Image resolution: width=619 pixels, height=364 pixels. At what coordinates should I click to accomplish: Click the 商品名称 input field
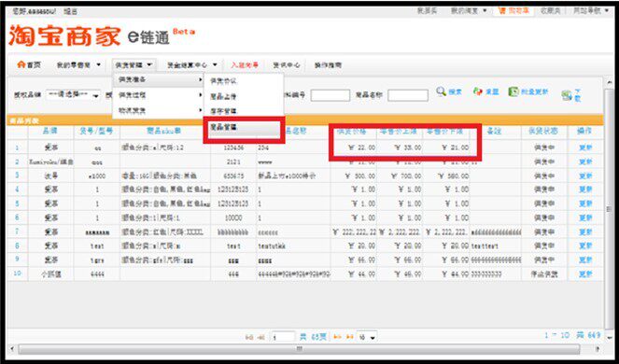(x=408, y=95)
